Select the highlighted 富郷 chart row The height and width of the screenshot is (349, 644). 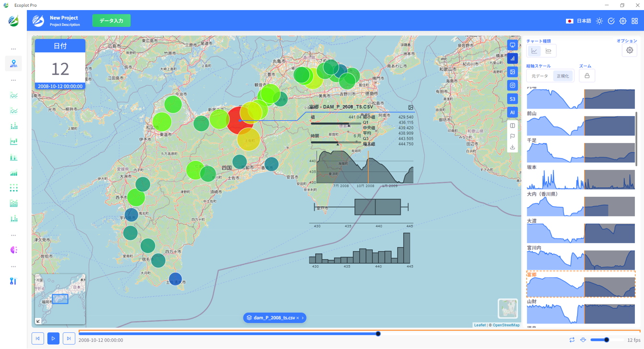(x=581, y=284)
